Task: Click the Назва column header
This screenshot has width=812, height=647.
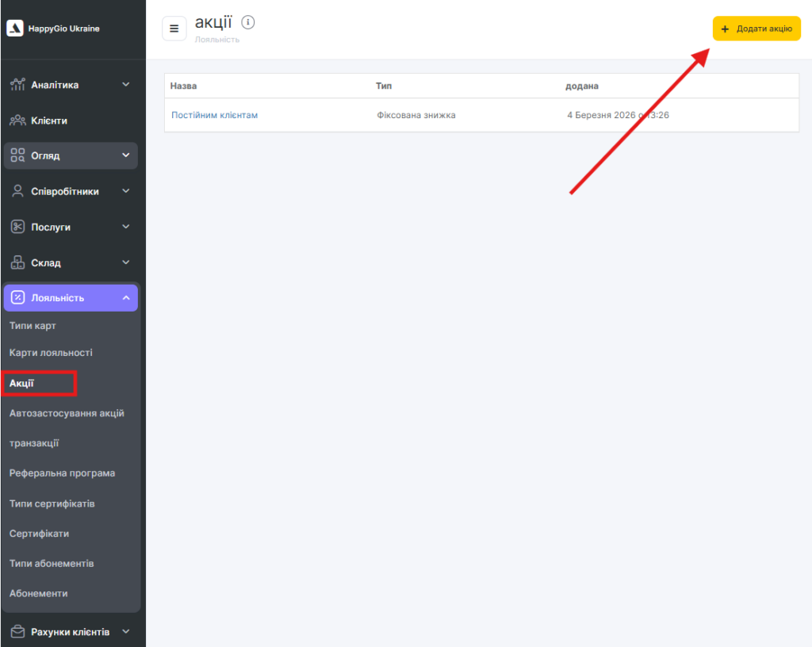Action: tap(183, 86)
